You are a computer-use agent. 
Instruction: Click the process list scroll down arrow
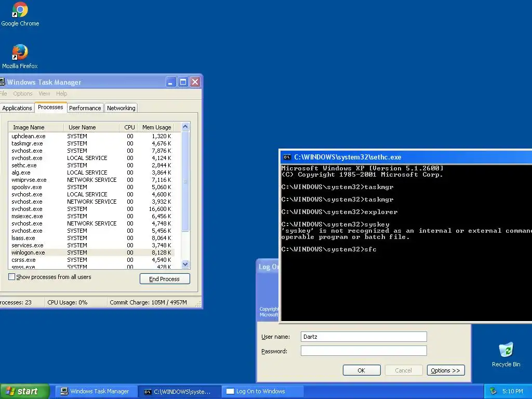pos(185,264)
